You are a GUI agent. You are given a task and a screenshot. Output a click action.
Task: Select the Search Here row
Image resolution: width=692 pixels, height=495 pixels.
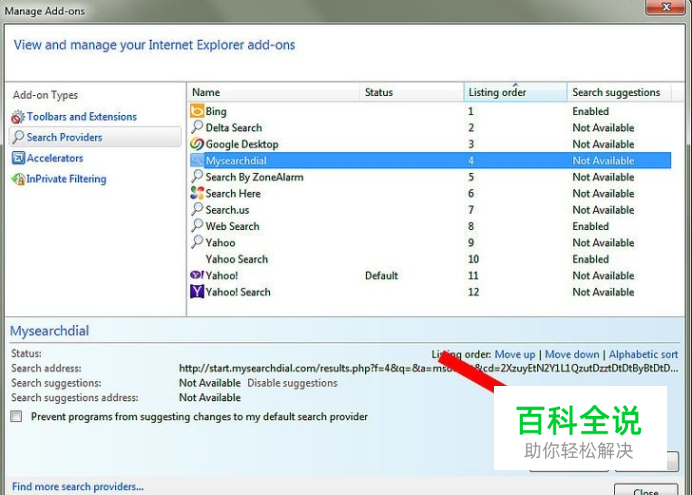431,193
